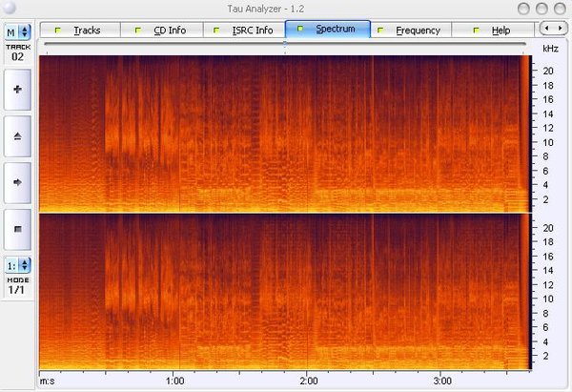Click the lower channel spectrogram at 1:00

tap(174, 291)
